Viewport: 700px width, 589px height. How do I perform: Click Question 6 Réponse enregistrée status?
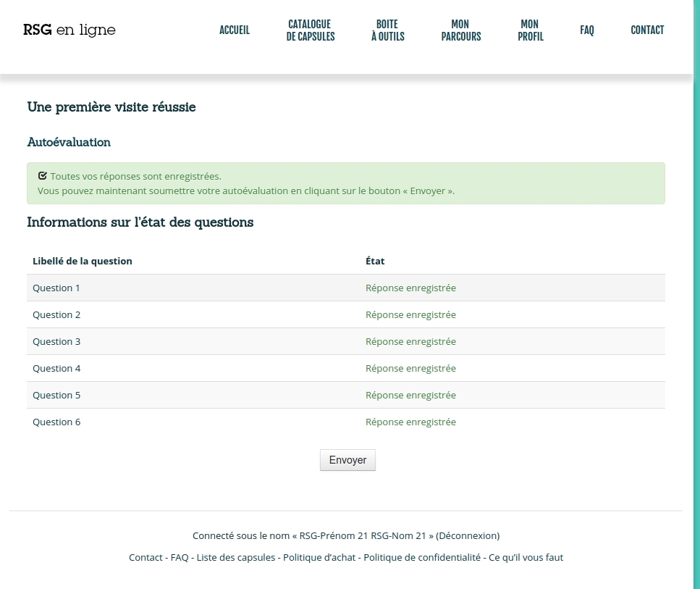410,422
